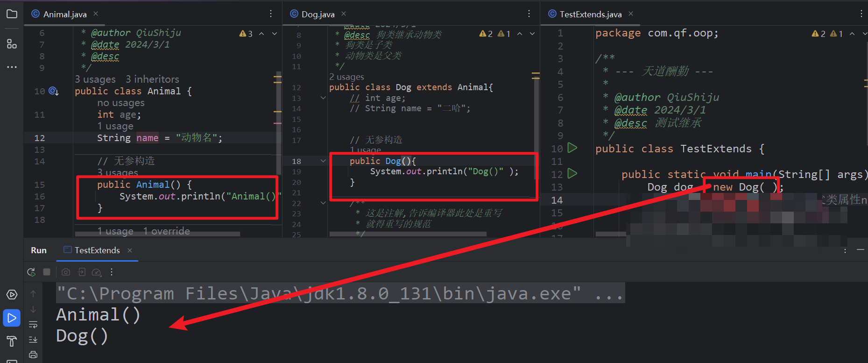Click '2 usages' hint above class Dog

pos(346,77)
